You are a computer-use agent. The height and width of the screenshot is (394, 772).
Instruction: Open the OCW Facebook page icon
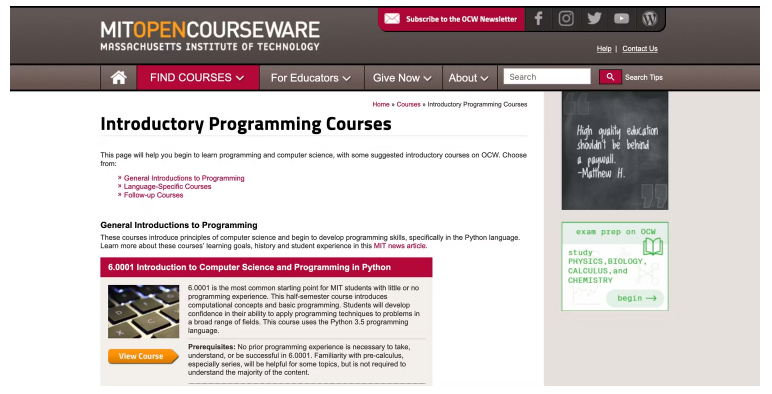point(538,19)
